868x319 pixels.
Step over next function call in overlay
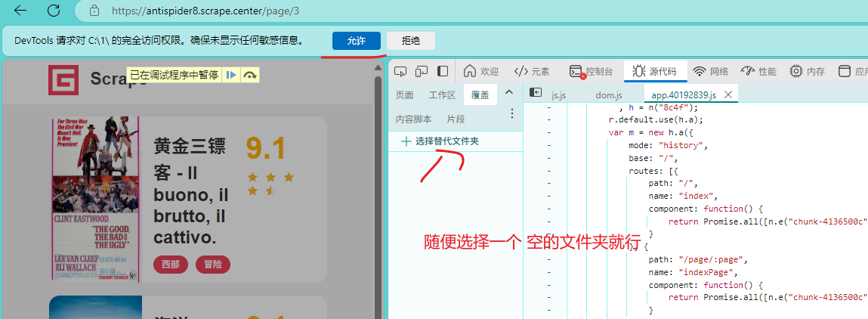pos(250,75)
